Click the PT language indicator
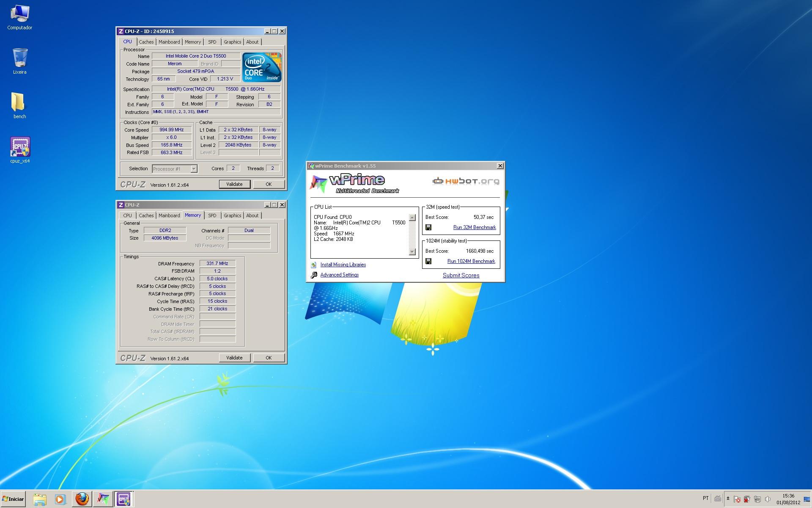 click(x=705, y=498)
